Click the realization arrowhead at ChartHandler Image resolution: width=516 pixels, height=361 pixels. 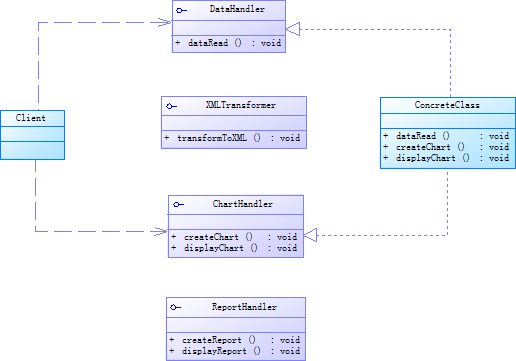(310, 235)
